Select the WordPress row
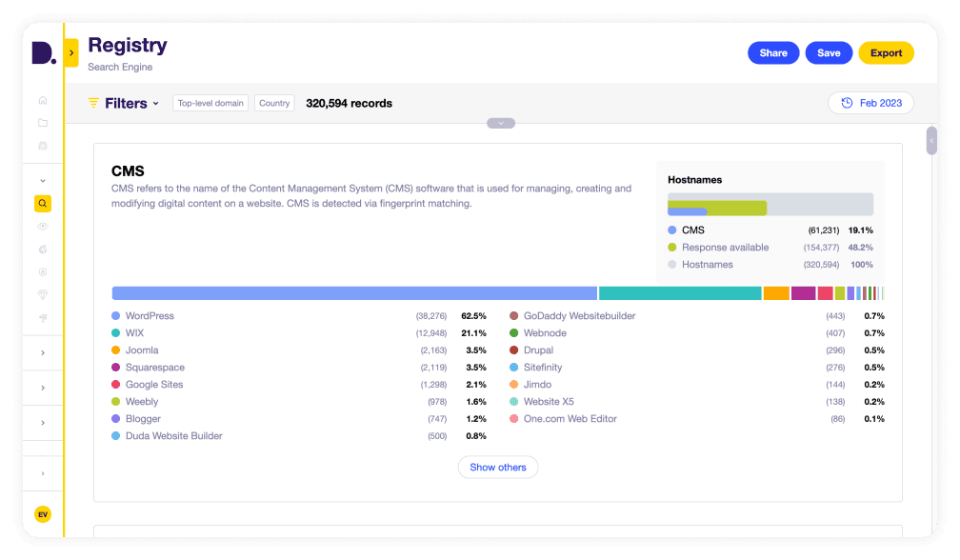This screenshot has height=560, width=960. point(299,316)
